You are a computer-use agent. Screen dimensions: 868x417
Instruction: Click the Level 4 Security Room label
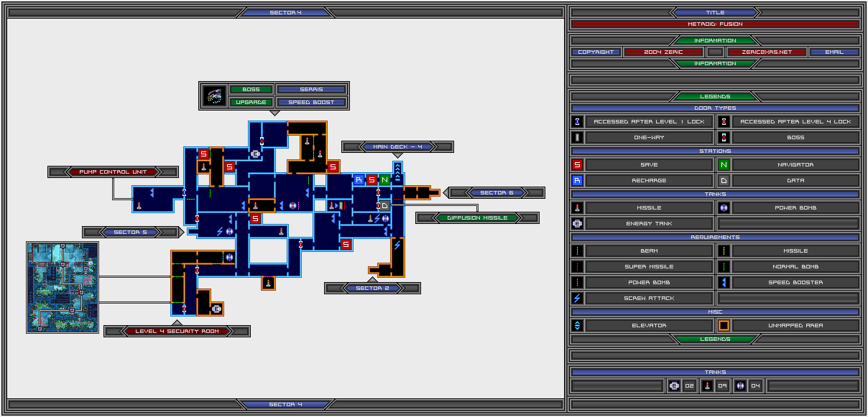pyautogui.click(x=177, y=331)
